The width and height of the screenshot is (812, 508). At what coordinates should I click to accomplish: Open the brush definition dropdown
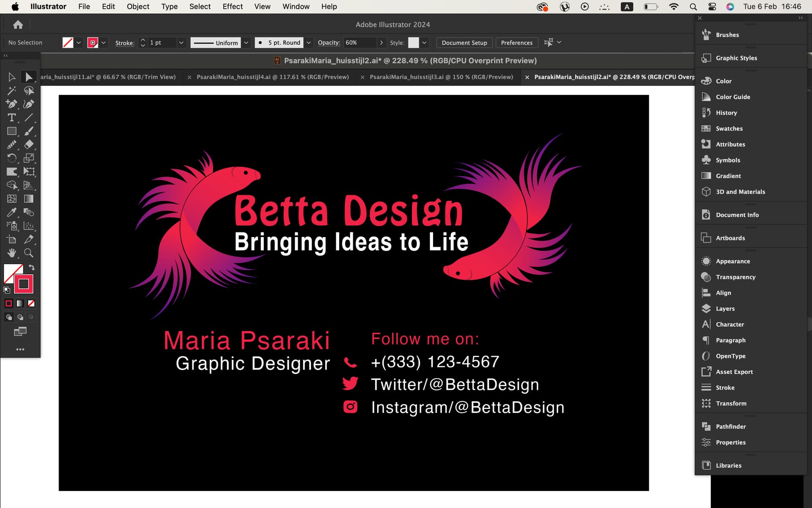(x=309, y=43)
